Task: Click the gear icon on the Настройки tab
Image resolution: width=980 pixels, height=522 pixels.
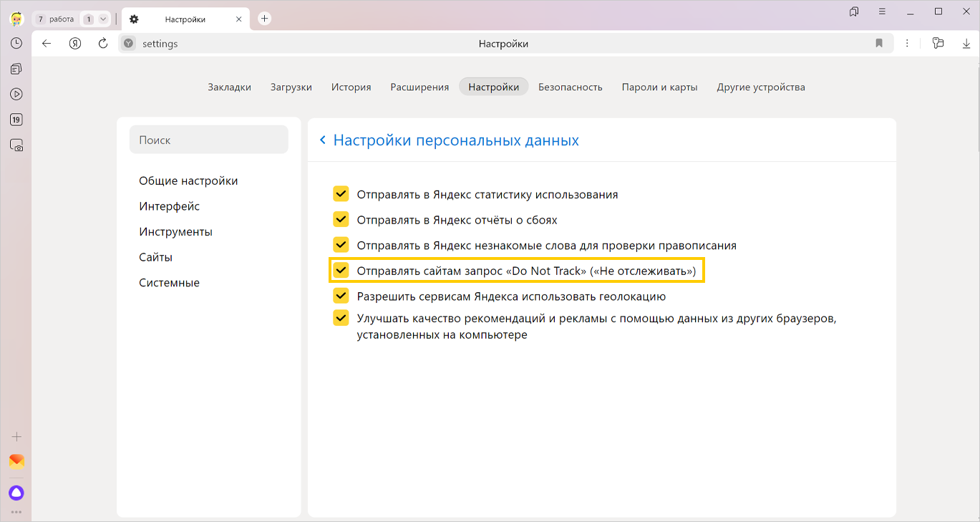Action: [x=134, y=19]
